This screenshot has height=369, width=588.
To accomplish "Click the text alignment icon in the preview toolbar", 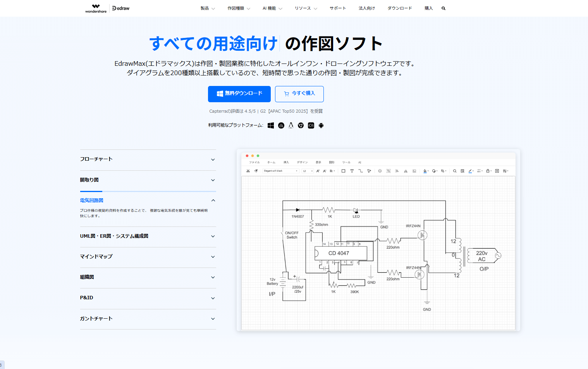I will click(332, 171).
